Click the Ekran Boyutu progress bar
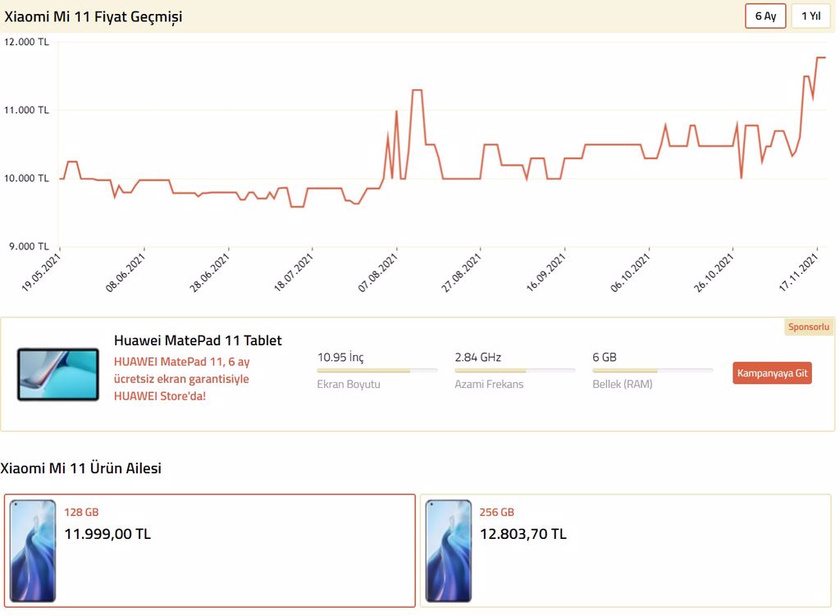 [377, 370]
